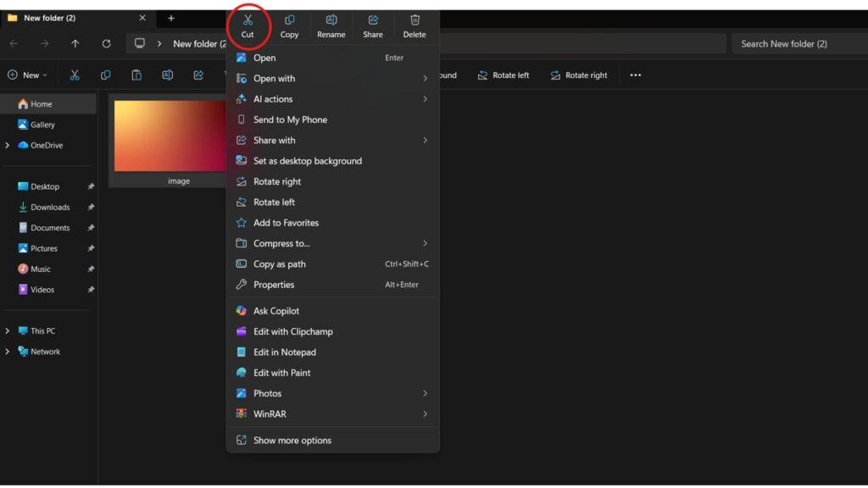Click the Rename icon in context menu
Screen dimensions: 868x488
pyautogui.click(x=331, y=20)
